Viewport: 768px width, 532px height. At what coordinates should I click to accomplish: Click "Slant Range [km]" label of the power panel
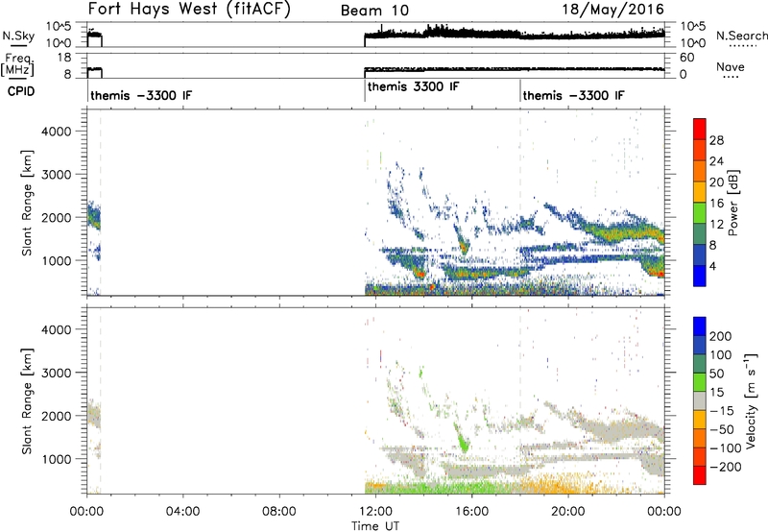pyautogui.click(x=27, y=203)
